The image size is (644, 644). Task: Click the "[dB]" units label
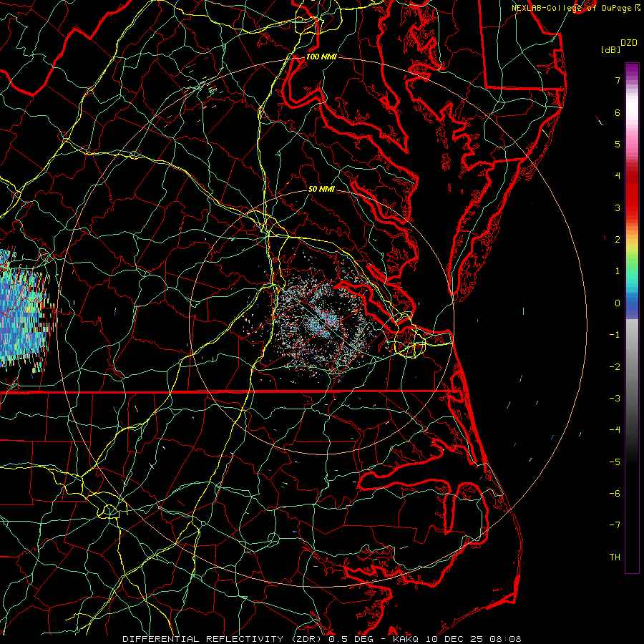point(611,49)
